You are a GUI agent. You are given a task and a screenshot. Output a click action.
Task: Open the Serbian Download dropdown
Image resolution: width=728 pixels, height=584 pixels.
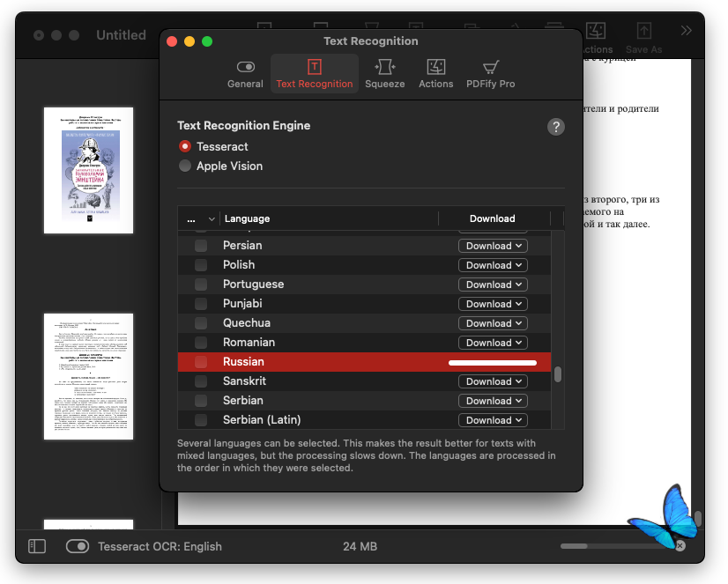point(493,401)
